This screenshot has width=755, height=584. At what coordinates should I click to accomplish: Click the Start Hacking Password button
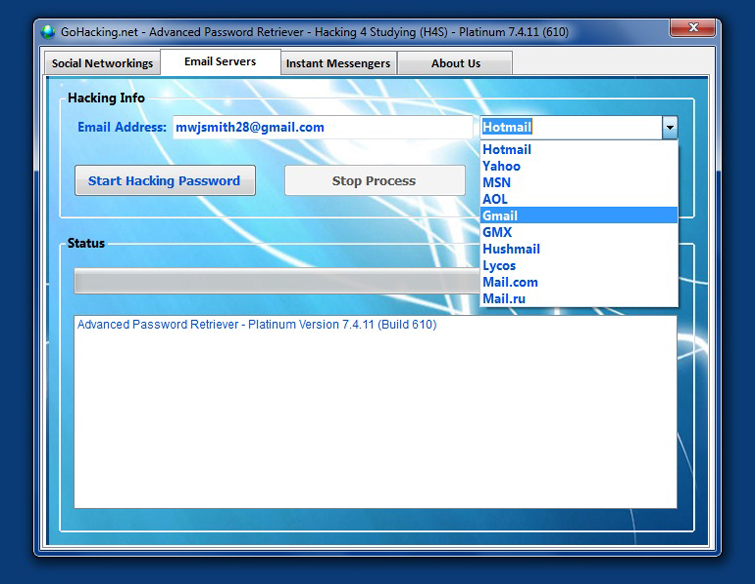point(165,181)
